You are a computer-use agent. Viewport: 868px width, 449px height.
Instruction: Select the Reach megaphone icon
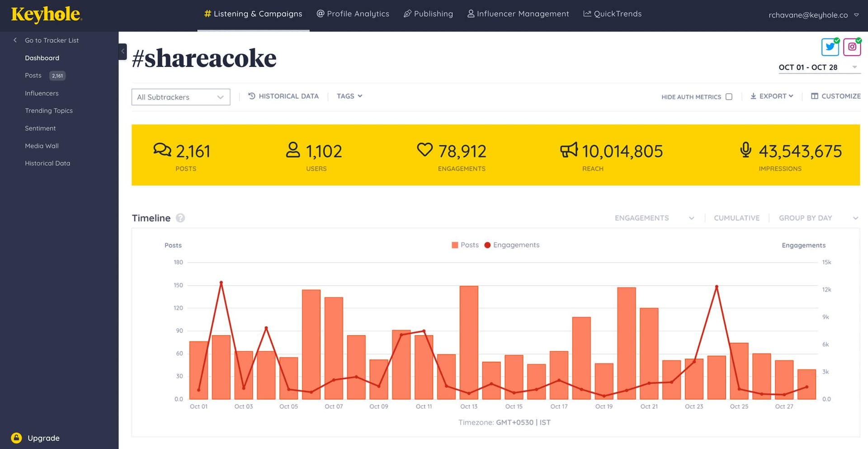pos(569,150)
